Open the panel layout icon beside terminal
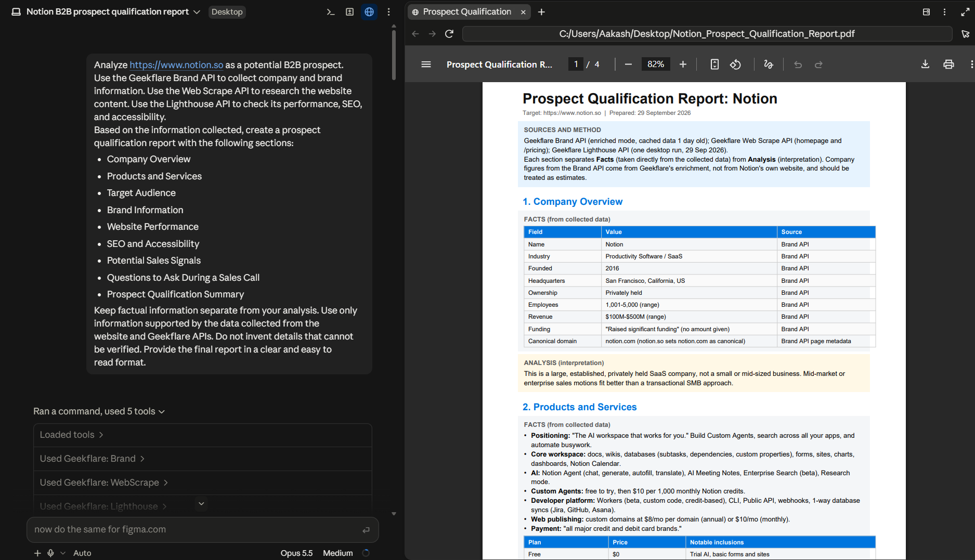The image size is (975, 560). click(349, 12)
